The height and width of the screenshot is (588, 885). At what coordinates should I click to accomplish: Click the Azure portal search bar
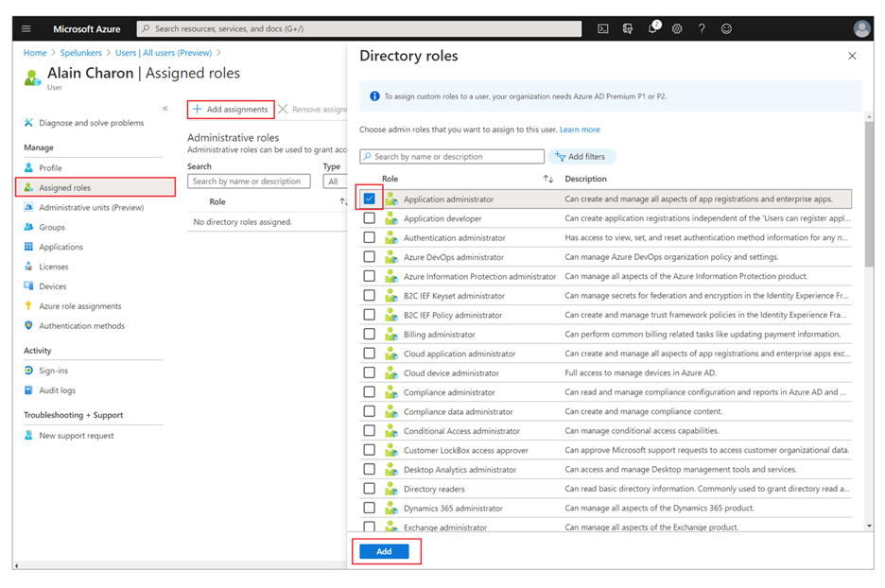[359, 28]
